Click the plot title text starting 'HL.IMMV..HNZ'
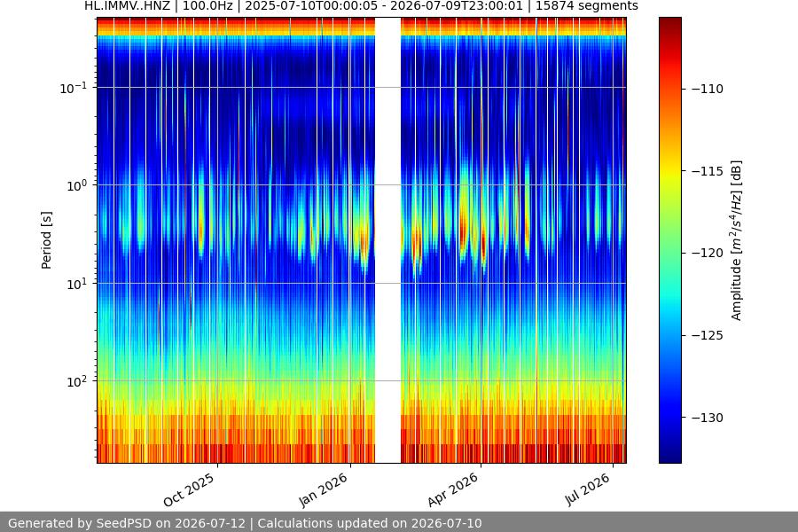Viewport: 798px width, 532px height. pos(361,5)
